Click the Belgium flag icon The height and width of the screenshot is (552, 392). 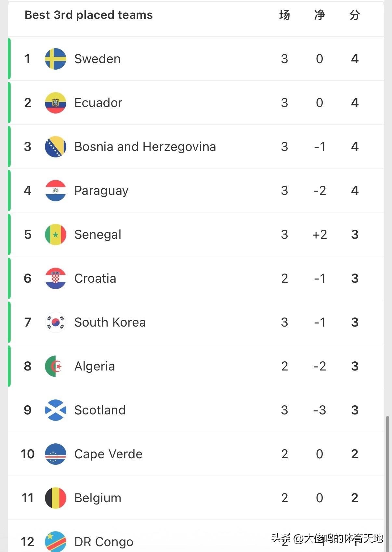56,498
